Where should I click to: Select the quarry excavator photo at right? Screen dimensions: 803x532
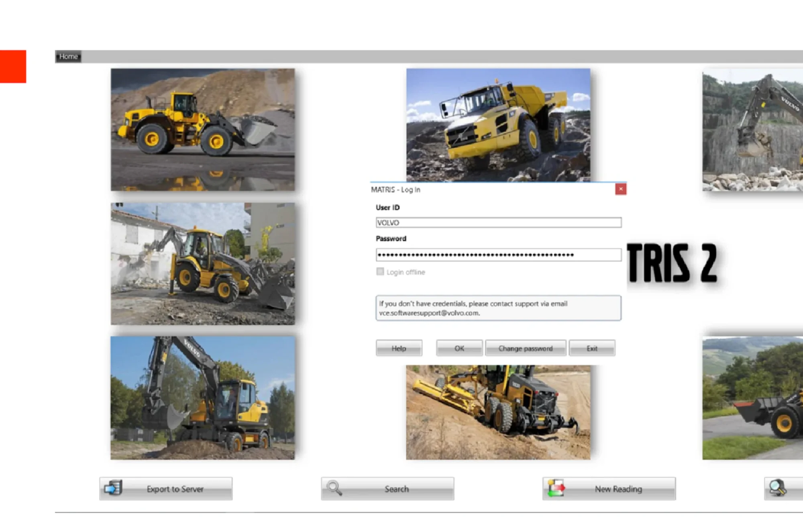[753, 129]
